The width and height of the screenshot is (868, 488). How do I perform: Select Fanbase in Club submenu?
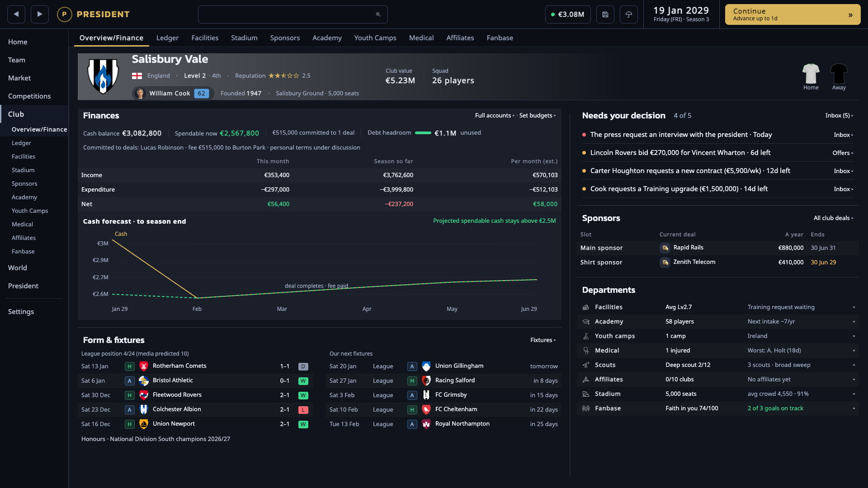pos(23,252)
